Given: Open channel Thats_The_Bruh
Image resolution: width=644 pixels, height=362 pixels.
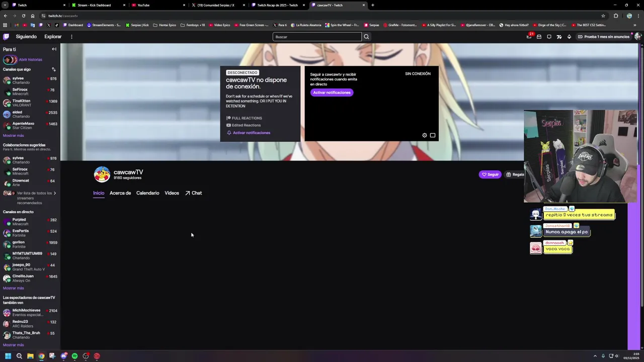Looking at the screenshot, I should point(30,335).
